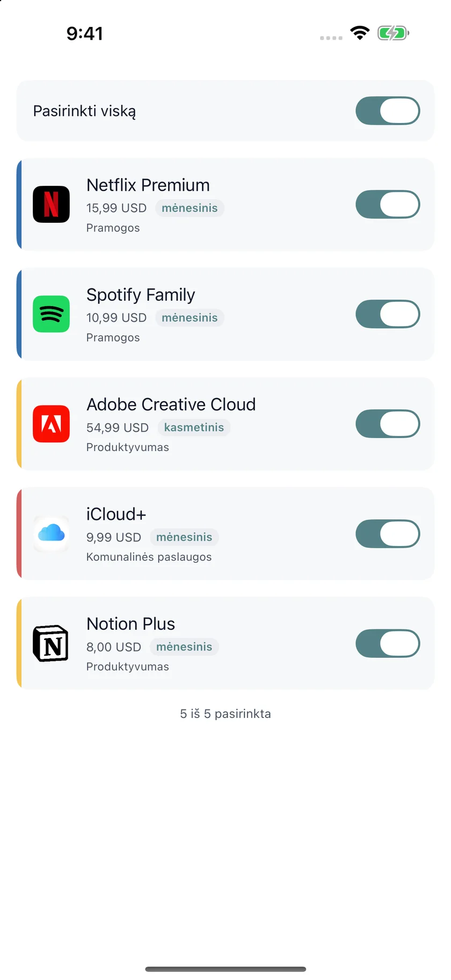Tap the Notion logo icon
The image size is (451, 980).
pos(51,643)
